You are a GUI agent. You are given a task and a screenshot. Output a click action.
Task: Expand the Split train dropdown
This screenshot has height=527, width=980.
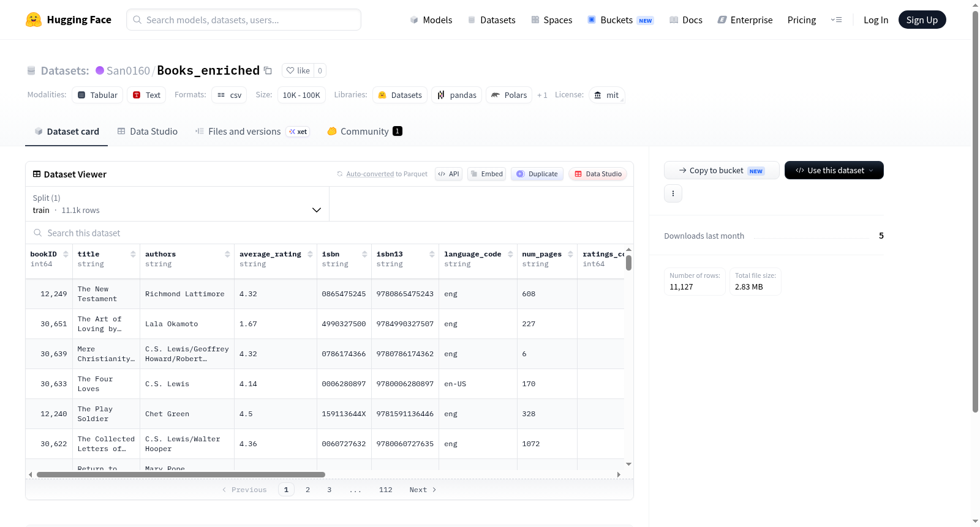177,204
